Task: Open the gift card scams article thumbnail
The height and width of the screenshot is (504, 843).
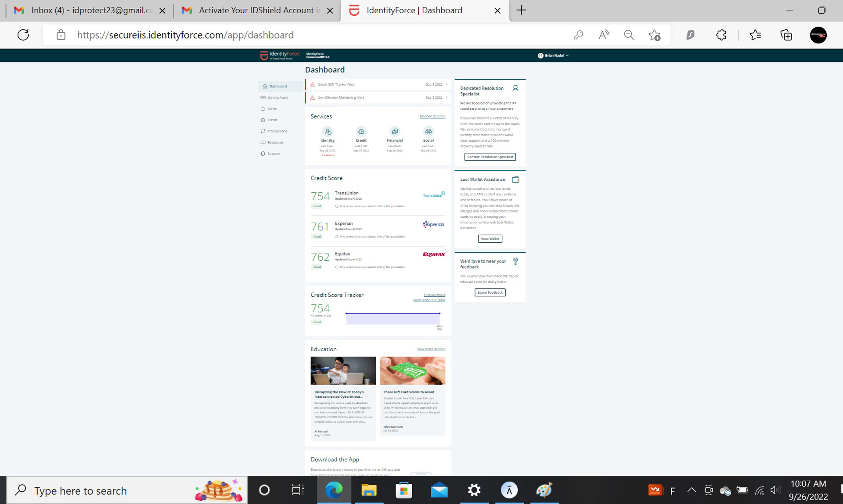Action: (x=412, y=371)
